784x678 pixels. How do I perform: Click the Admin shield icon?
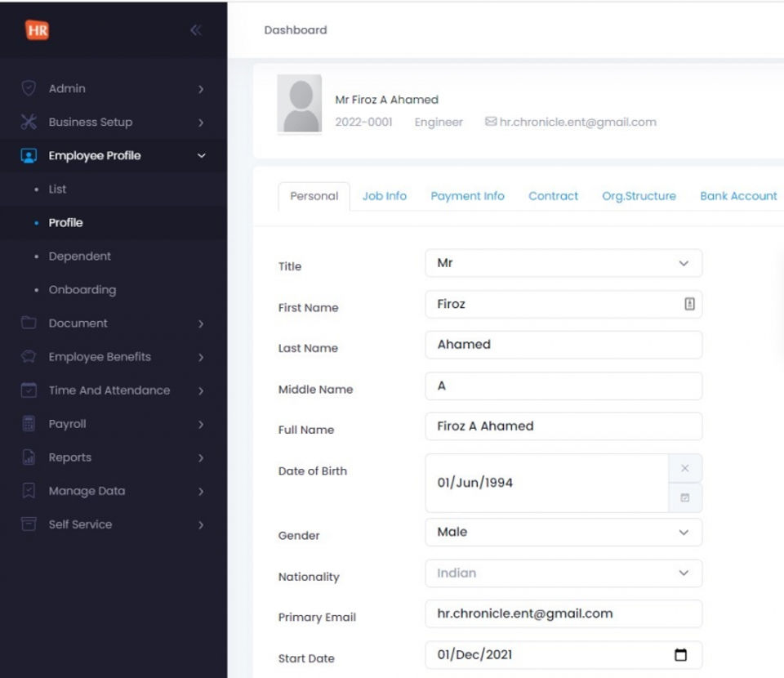29,88
